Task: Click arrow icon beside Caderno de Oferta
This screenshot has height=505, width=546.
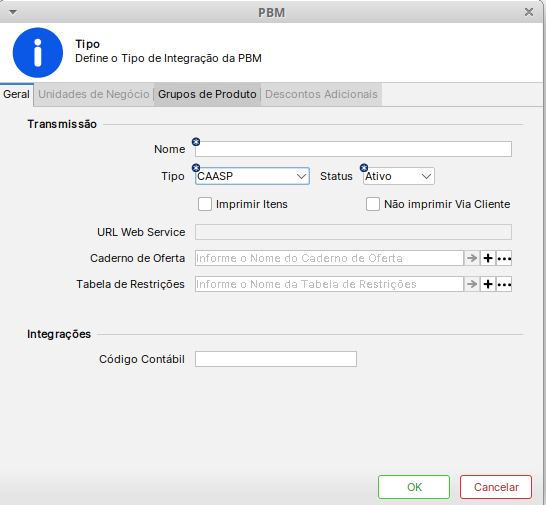Action: tap(472, 258)
